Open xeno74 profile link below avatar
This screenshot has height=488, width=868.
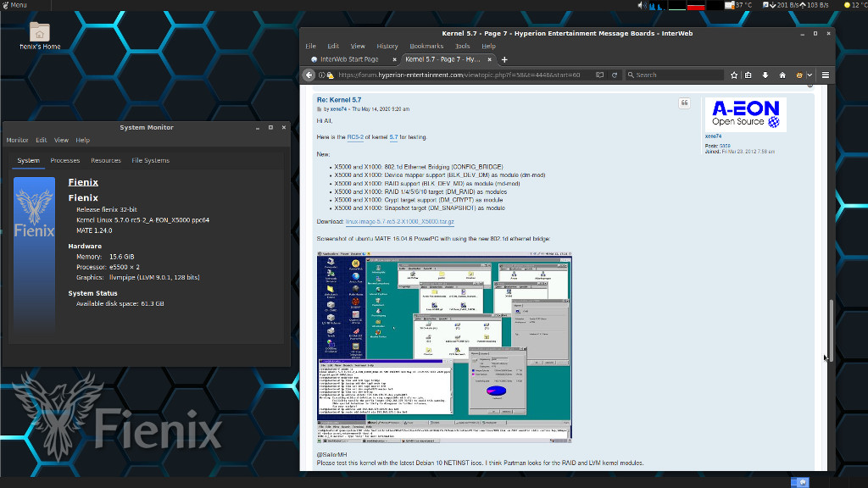point(713,136)
